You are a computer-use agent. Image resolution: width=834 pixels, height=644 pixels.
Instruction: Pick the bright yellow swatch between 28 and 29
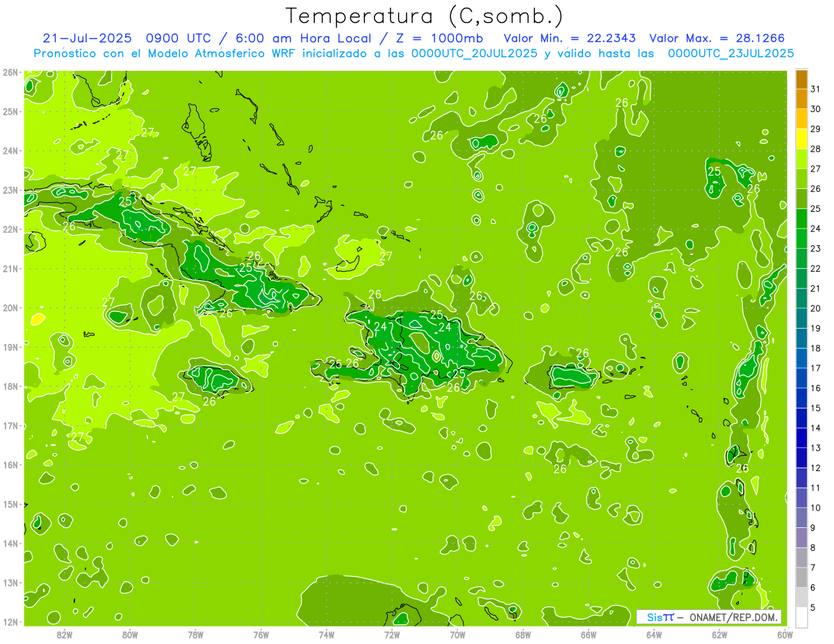(x=801, y=140)
